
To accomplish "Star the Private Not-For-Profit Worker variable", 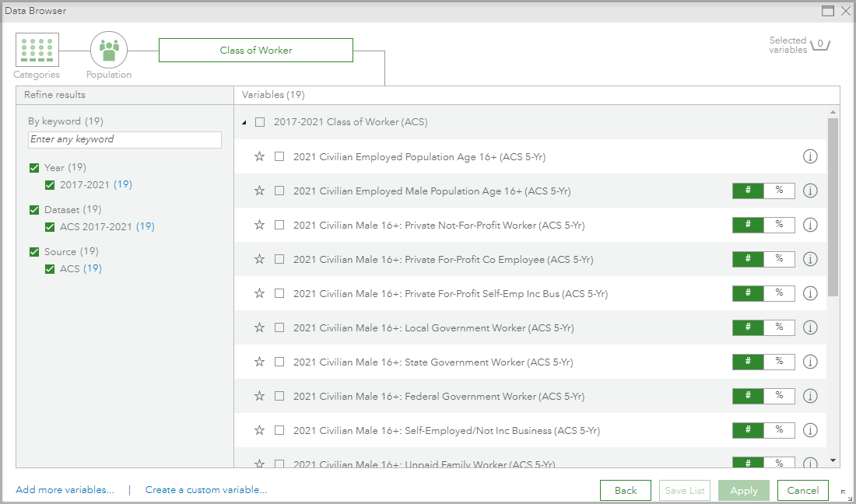I will 259,225.
